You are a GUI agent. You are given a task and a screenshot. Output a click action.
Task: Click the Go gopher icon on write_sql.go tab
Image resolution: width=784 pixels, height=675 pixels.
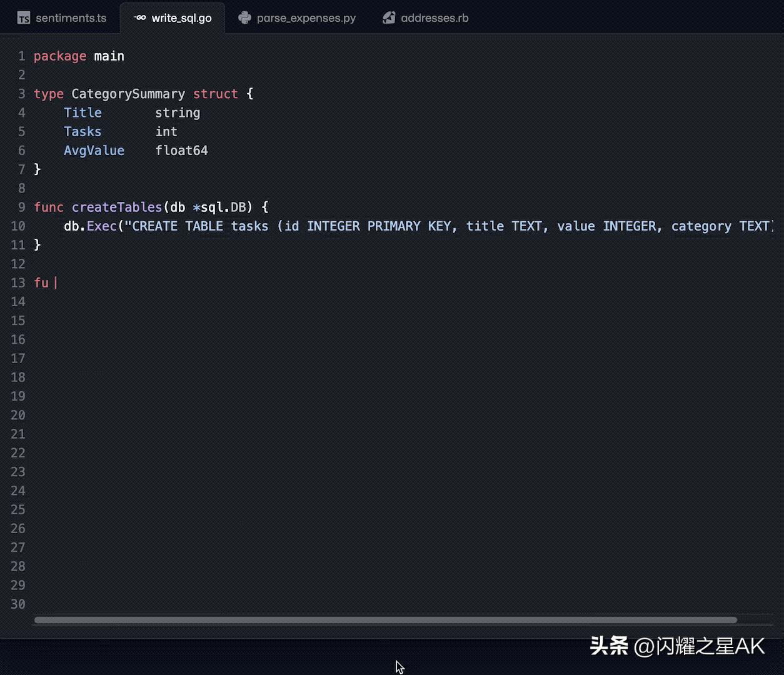point(141,18)
